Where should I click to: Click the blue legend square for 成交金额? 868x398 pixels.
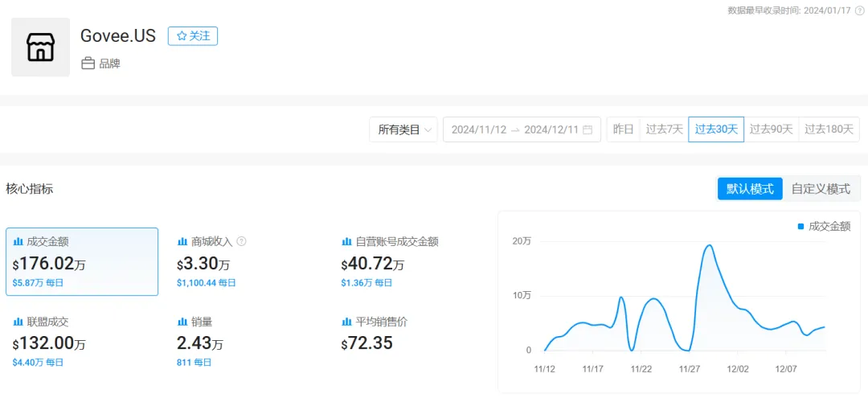801,227
